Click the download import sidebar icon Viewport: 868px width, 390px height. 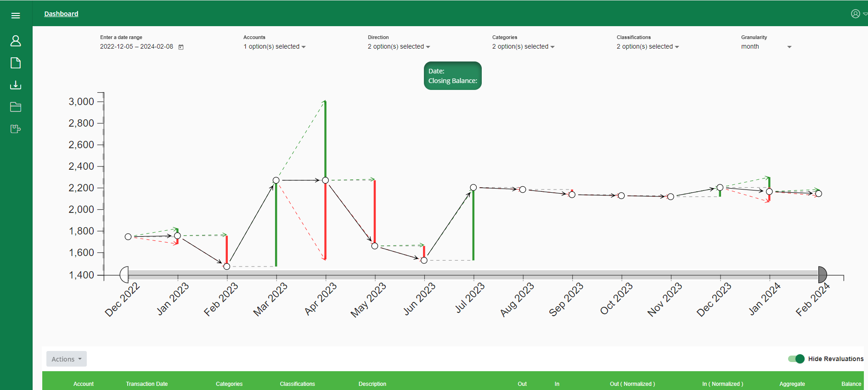[16, 85]
